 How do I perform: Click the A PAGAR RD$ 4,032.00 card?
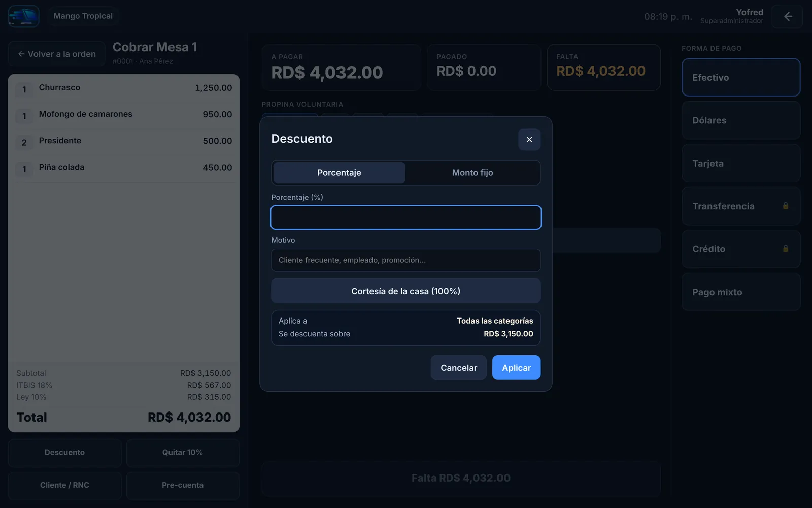342,68
